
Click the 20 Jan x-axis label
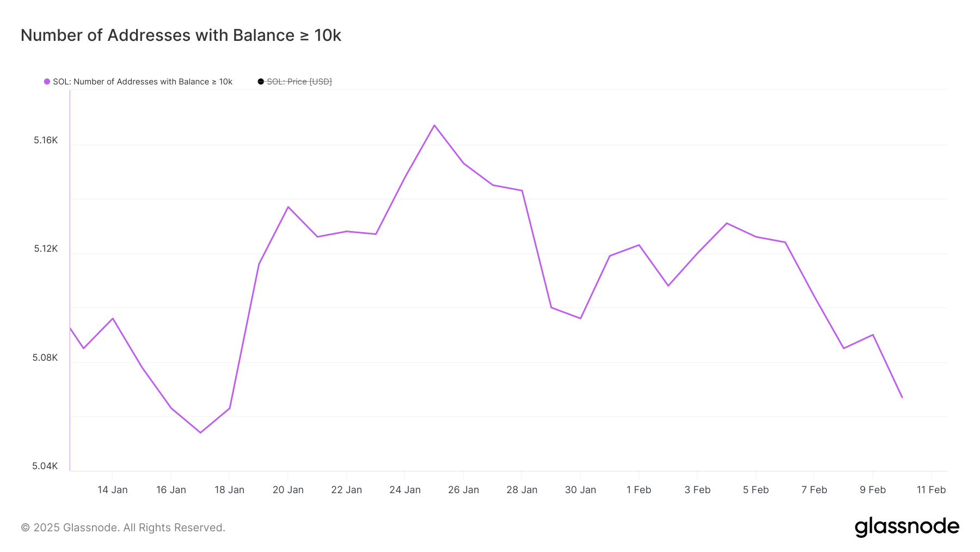288,490
